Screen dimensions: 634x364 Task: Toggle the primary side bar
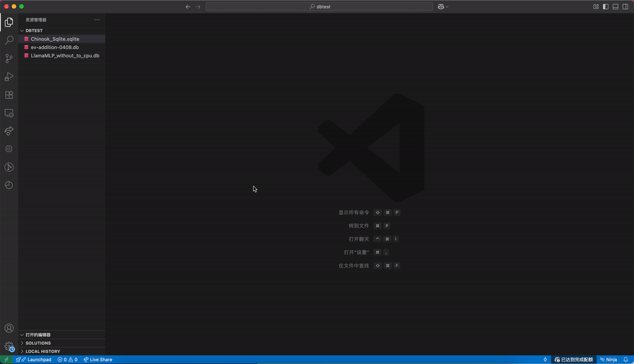606,6
